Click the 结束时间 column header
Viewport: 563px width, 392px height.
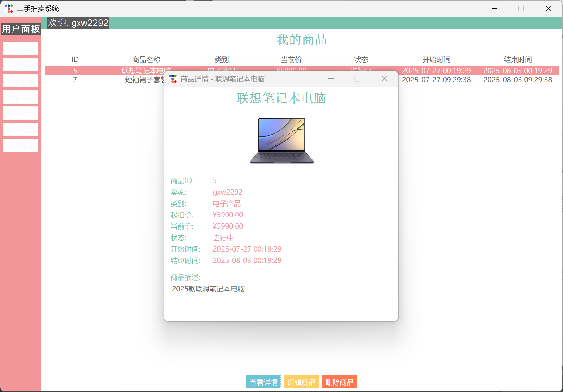point(518,60)
